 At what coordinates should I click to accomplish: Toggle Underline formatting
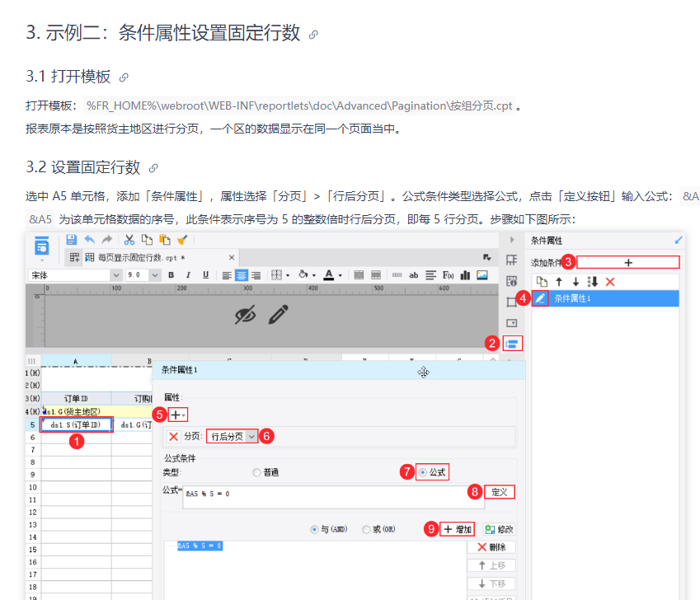205,275
